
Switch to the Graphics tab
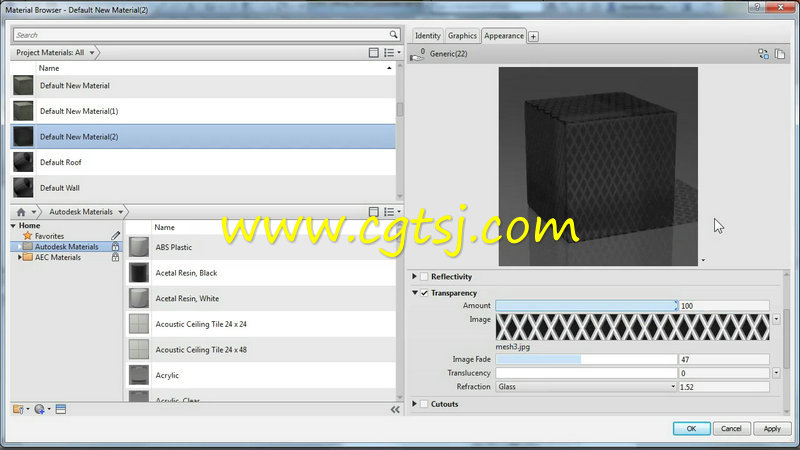462,36
